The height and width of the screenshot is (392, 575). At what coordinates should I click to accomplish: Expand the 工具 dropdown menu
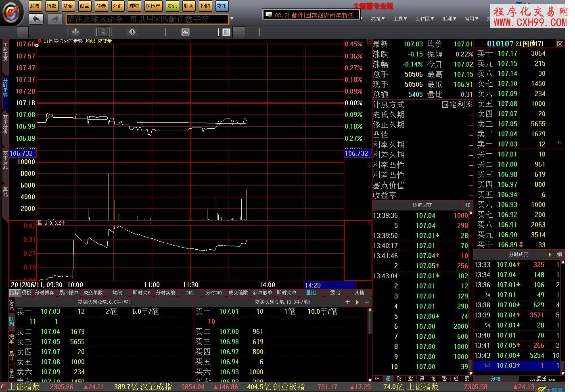pyautogui.click(x=400, y=19)
